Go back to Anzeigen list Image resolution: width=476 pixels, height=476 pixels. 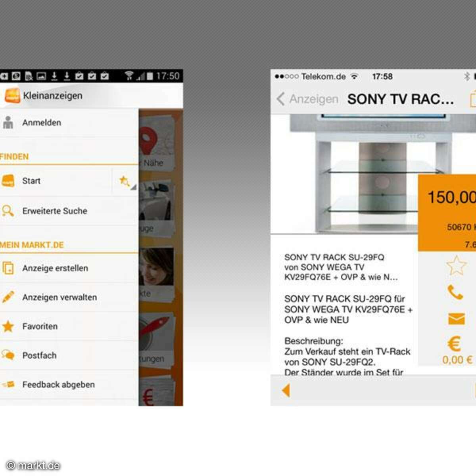[x=307, y=99]
